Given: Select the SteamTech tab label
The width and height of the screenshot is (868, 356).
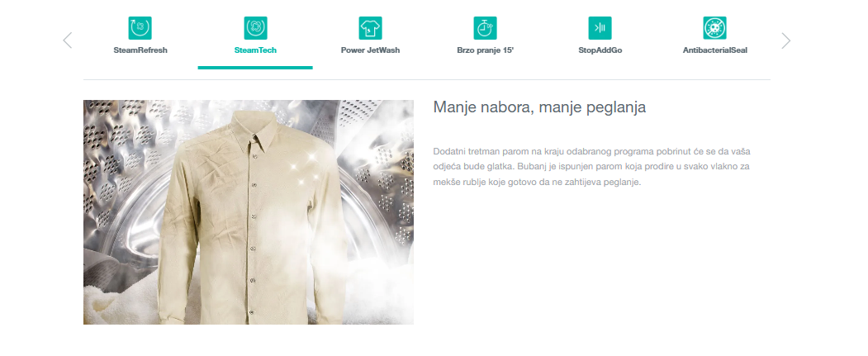Looking at the screenshot, I should pos(255,50).
